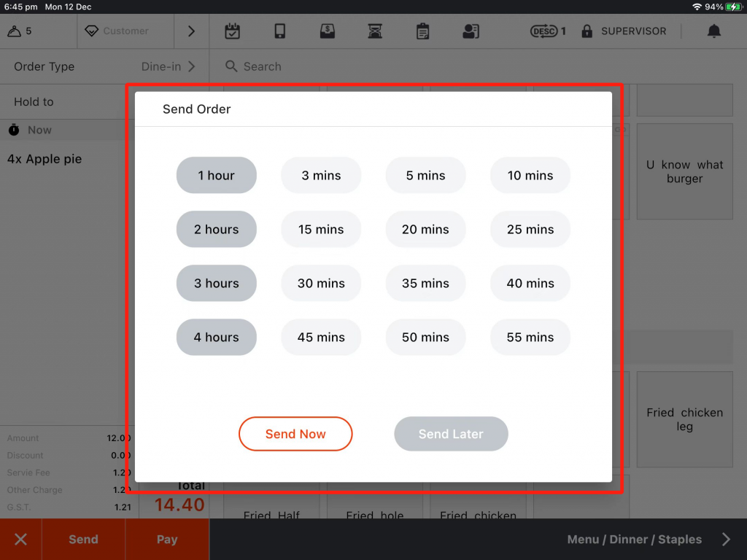Expand Menu / Dinner / Staples category
This screenshot has width=747, height=560.
pyautogui.click(x=725, y=540)
